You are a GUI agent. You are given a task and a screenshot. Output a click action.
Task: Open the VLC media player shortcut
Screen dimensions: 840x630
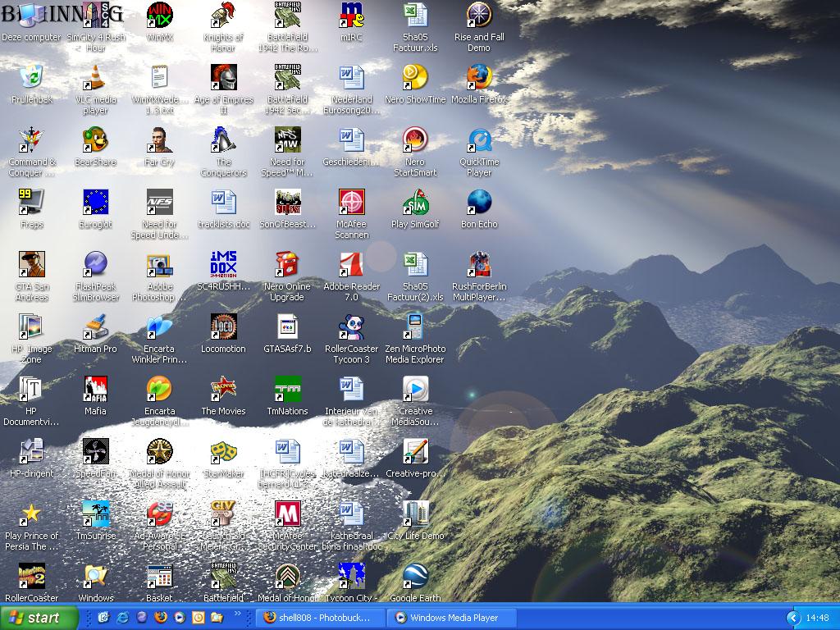[95, 80]
